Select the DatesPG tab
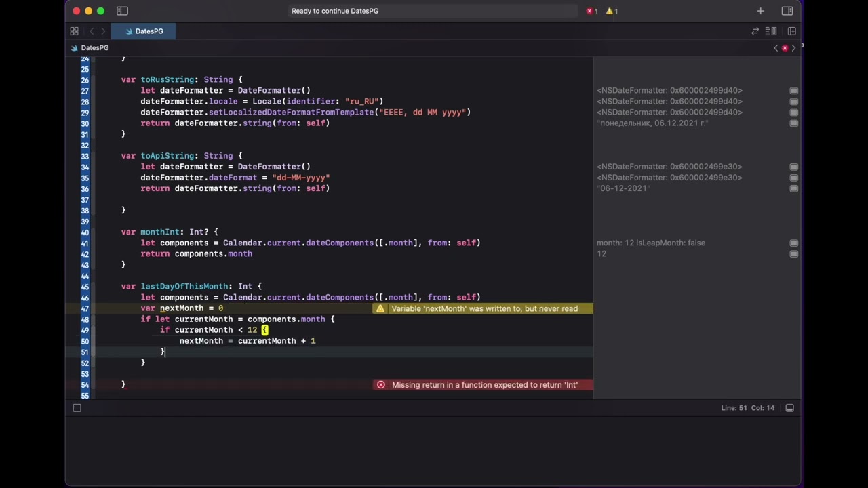This screenshot has height=488, width=868. point(144,31)
